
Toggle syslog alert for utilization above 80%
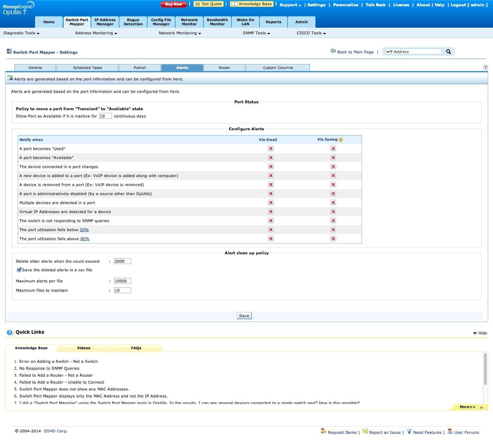coord(333,238)
